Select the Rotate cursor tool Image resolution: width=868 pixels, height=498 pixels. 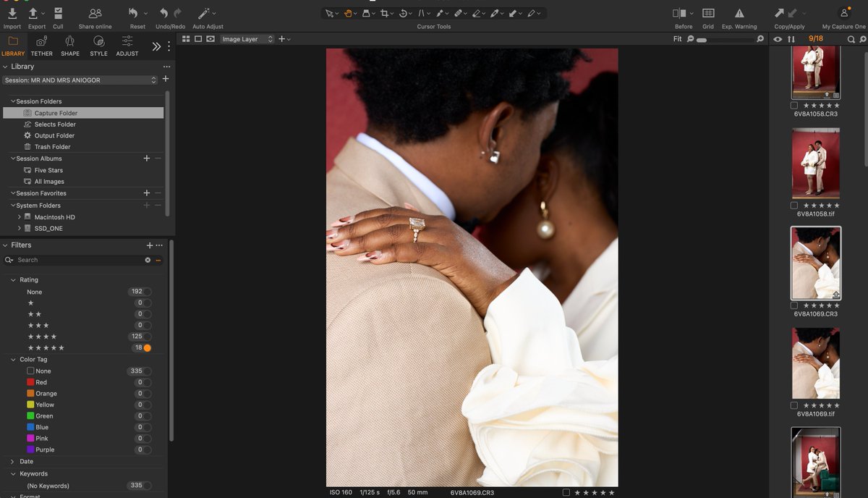pyautogui.click(x=404, y=13)
